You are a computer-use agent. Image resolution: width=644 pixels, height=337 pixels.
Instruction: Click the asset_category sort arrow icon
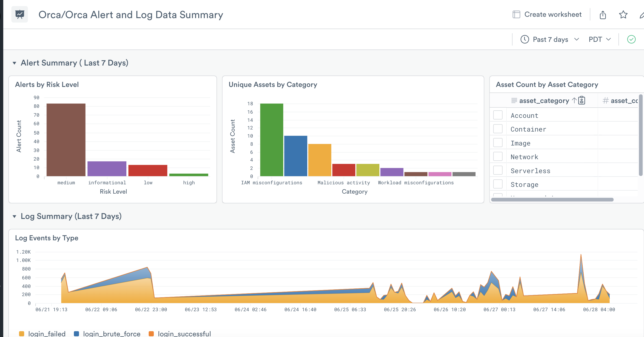click(574, 101)
